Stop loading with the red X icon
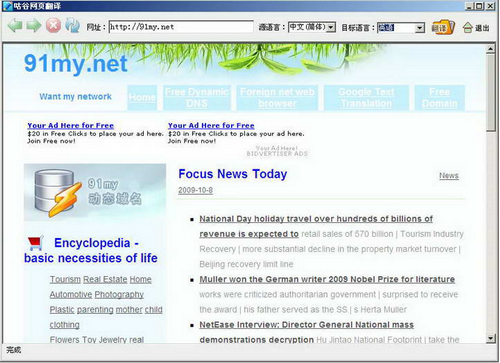 [x=53, y=26]
